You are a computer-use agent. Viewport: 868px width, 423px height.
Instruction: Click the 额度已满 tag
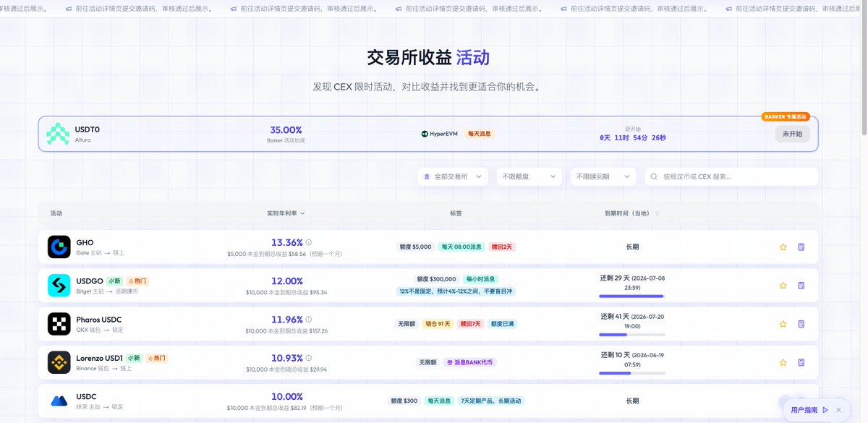click(502, 324)
